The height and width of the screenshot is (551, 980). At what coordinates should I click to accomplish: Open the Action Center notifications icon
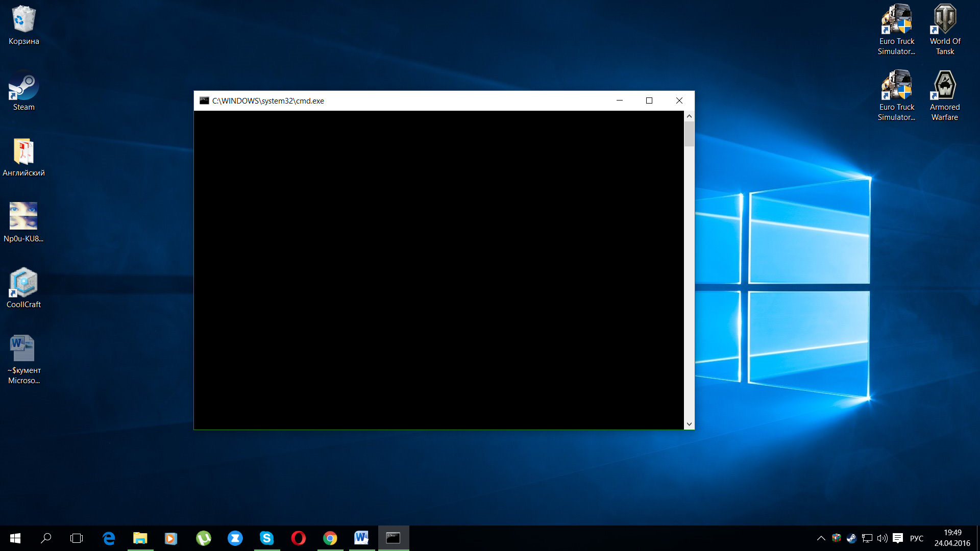(x=898, y=538)
